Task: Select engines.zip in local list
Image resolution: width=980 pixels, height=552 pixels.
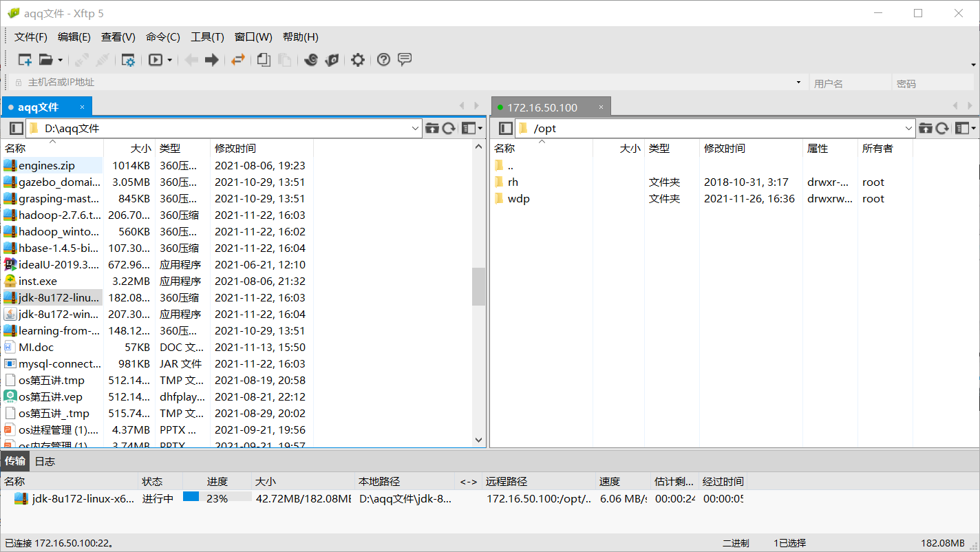Action: [47, 166]
